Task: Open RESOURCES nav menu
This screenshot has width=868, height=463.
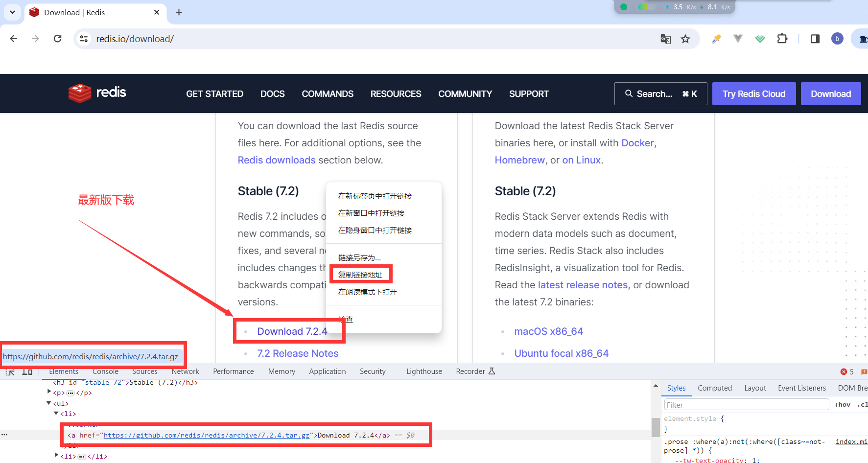Action: (396, 94)
